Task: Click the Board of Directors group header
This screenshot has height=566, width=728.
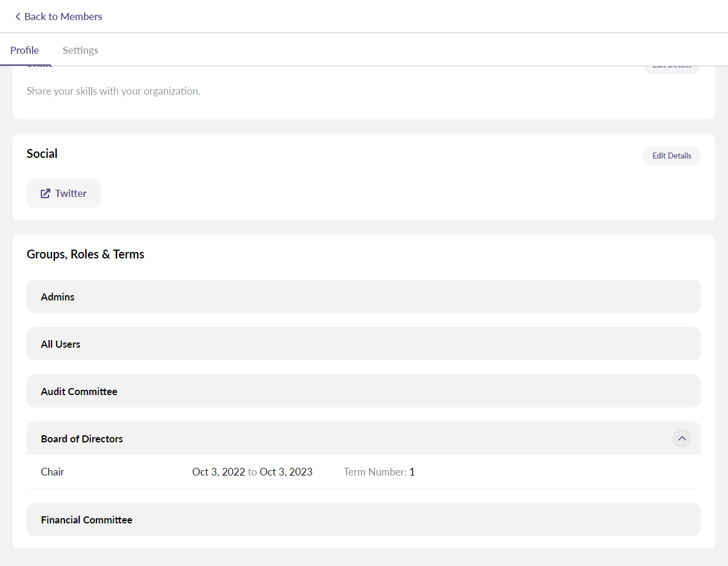Action: coord(82,439)
